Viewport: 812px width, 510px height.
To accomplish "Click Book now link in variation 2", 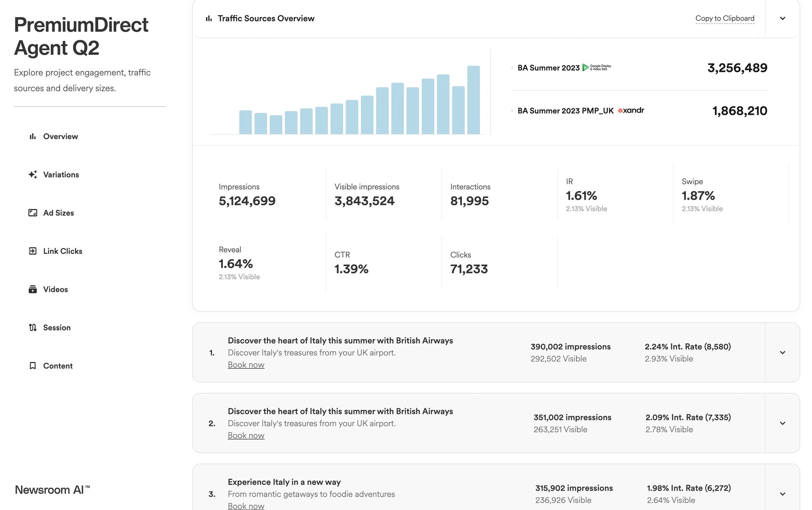I will point(246,435).
